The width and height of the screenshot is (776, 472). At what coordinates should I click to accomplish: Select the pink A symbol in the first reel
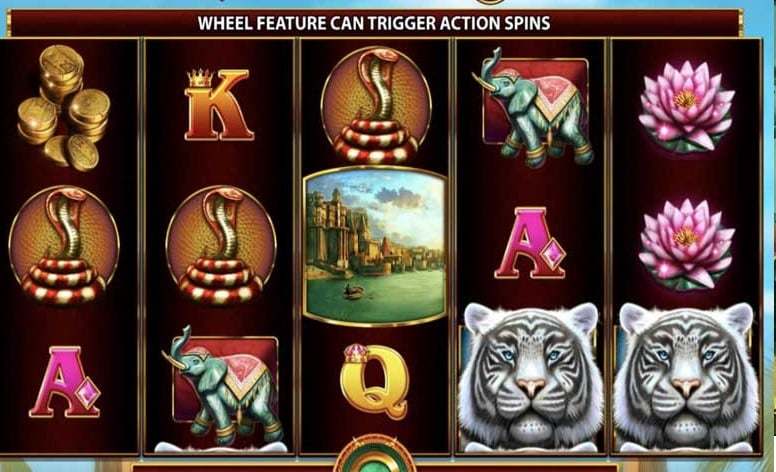[64, 382]
